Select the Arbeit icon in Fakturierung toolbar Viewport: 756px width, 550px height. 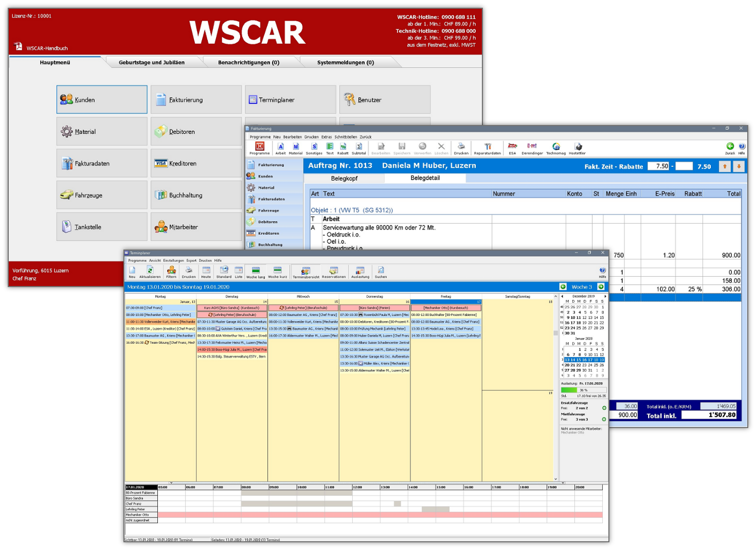point(280,148)
